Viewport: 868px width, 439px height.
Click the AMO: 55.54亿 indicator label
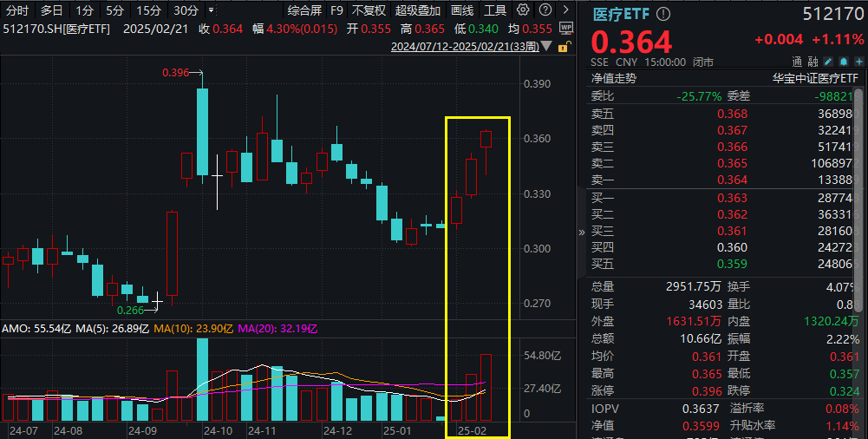[36, 329]
